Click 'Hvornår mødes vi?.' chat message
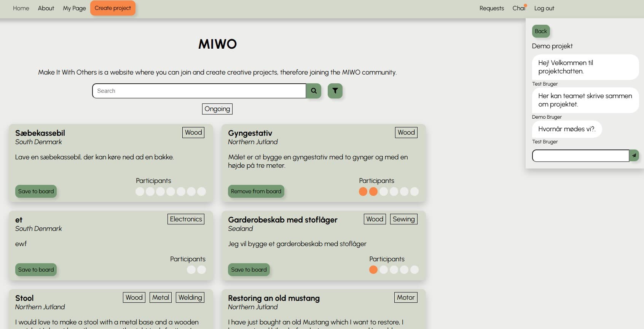This screenshot has height=329, width=644. (x=567, y=129)
